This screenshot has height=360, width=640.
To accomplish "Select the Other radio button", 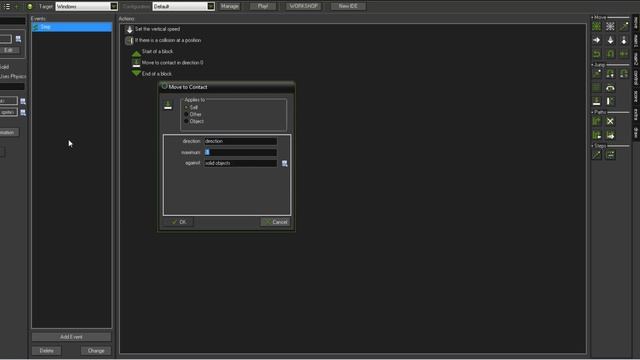I will [x=186, y=114].
